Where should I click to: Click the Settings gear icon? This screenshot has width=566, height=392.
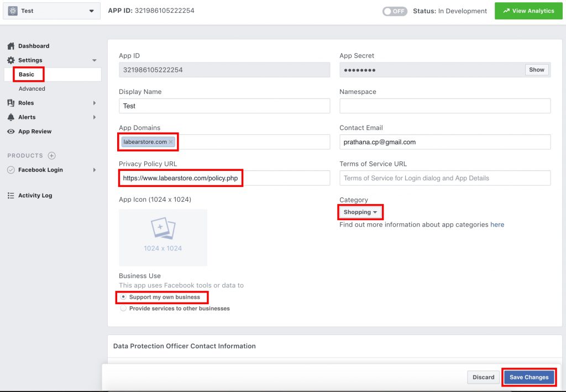pos(11,60)
